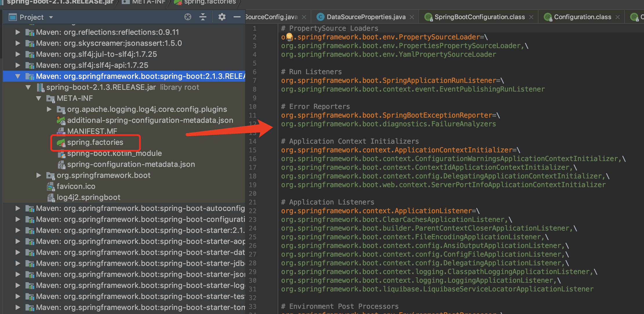
Task: Select additional-spring-configuration-metadata.json file
Action: pos(150,120)
